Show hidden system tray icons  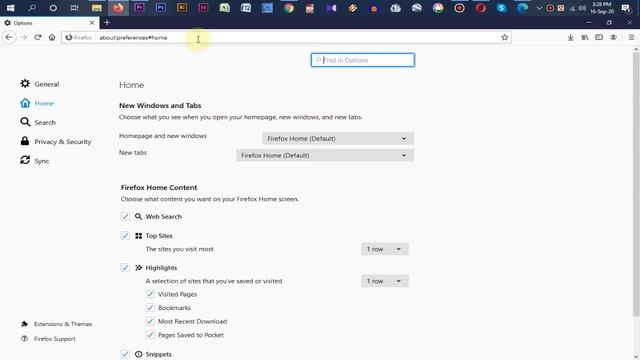point(539,8)
